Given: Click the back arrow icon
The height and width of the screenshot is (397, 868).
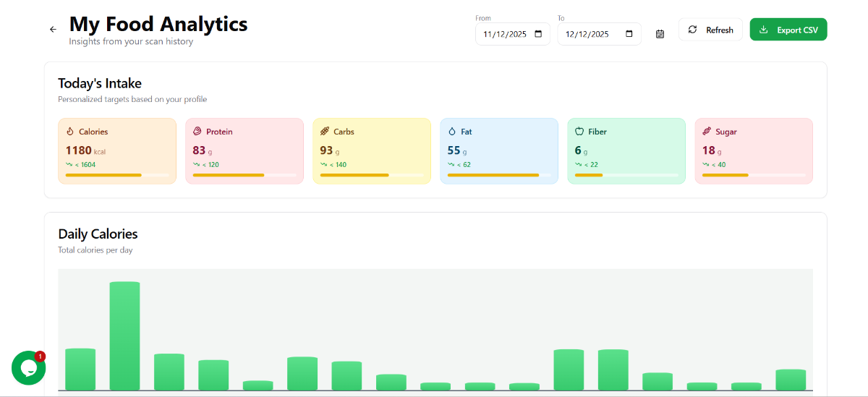Looking at the screenshot, I should 53,30.
